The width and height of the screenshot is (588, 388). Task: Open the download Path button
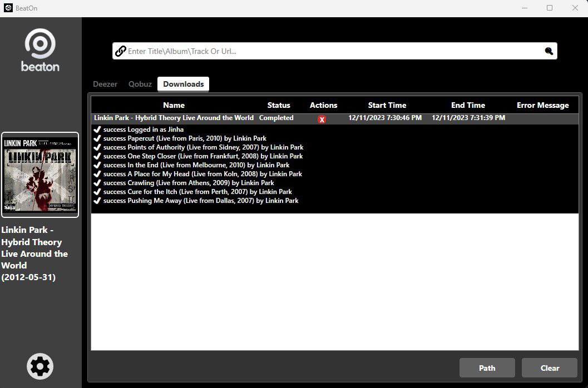487,368
